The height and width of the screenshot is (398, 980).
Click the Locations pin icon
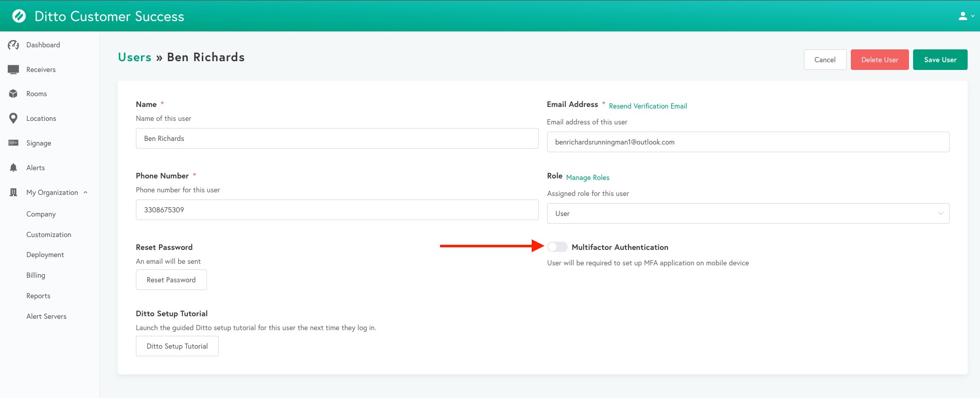point(13,118)
